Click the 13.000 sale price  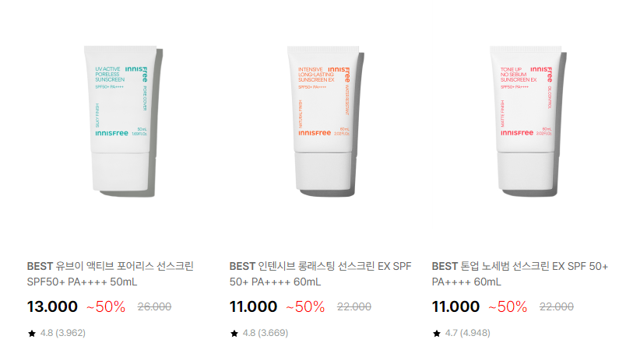(x=52, y=306)
